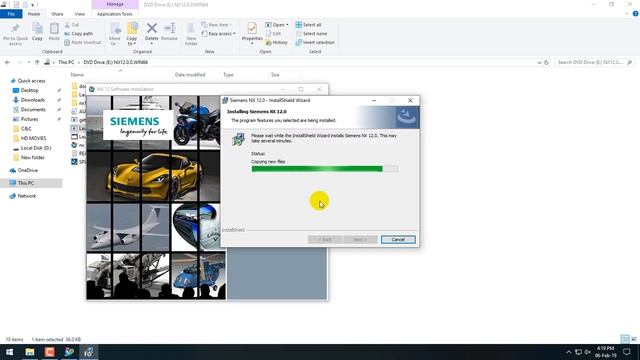Sort by the Name column header
The width and height of the screenshot is (640, 360).
coord(77,75)
